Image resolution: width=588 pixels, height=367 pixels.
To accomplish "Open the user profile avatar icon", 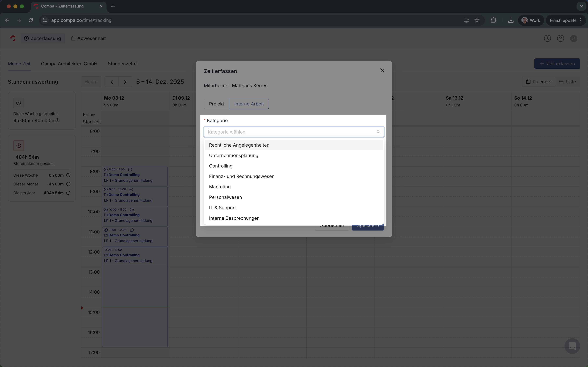I will click(x=573, y=38).
